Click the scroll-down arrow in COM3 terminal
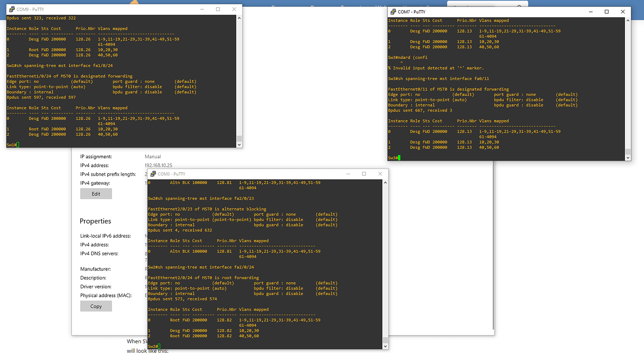The image size is (644, 353). [385, 346]
